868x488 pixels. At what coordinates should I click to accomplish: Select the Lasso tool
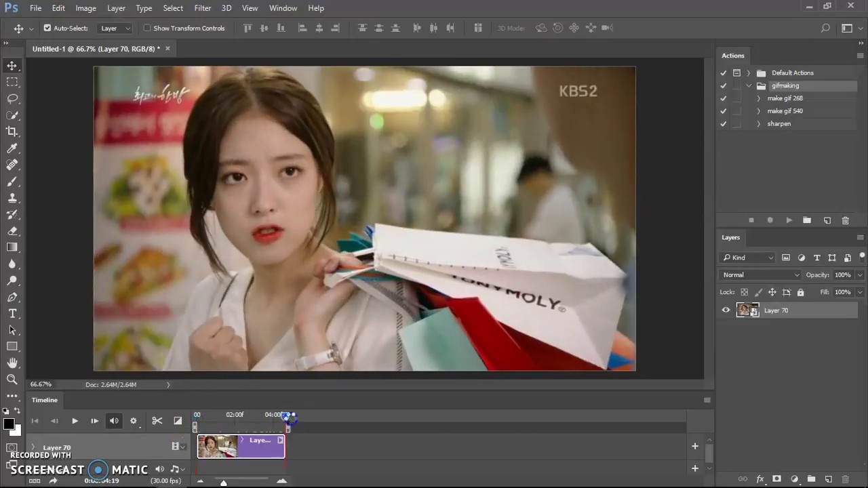pyautogui.click(x=12, y=99)
